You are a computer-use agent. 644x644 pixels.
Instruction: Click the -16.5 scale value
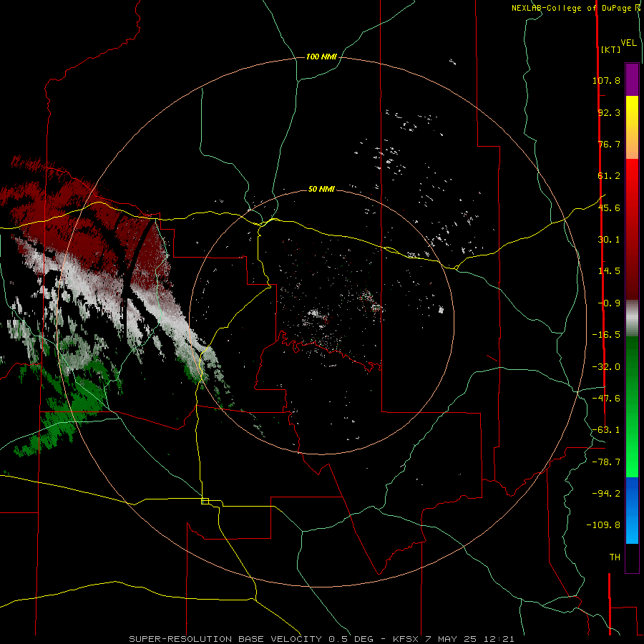coord(606,335)
